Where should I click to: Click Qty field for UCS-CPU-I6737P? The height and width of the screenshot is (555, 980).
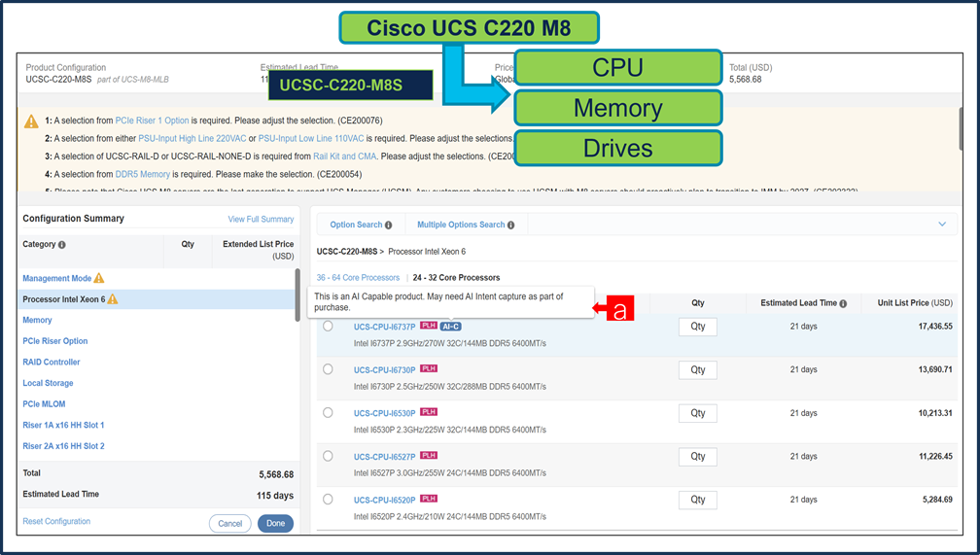(697, 327)
